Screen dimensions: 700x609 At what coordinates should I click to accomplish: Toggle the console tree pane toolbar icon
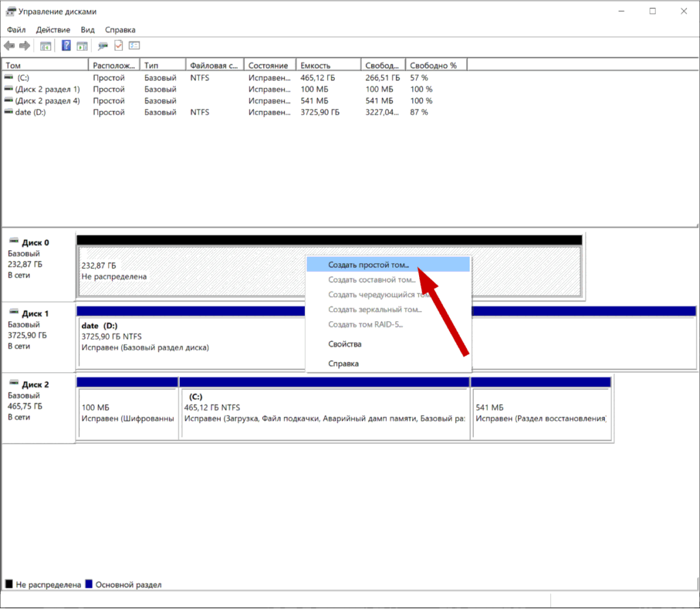46,46
